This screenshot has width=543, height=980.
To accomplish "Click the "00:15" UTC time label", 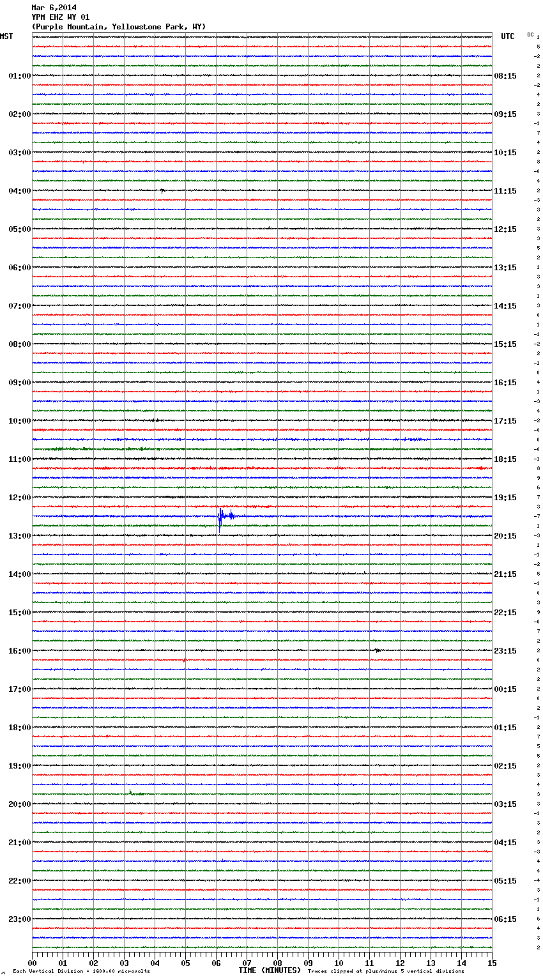I will click(505, 689).
